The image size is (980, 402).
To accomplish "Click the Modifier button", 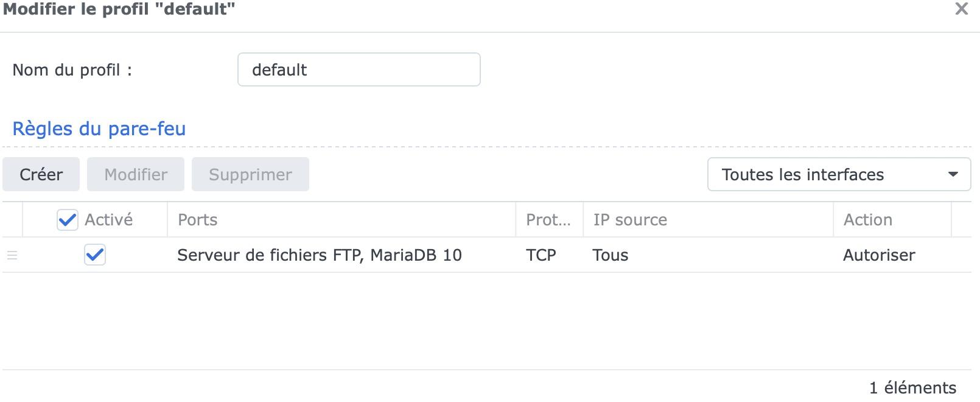I will 136,175.
